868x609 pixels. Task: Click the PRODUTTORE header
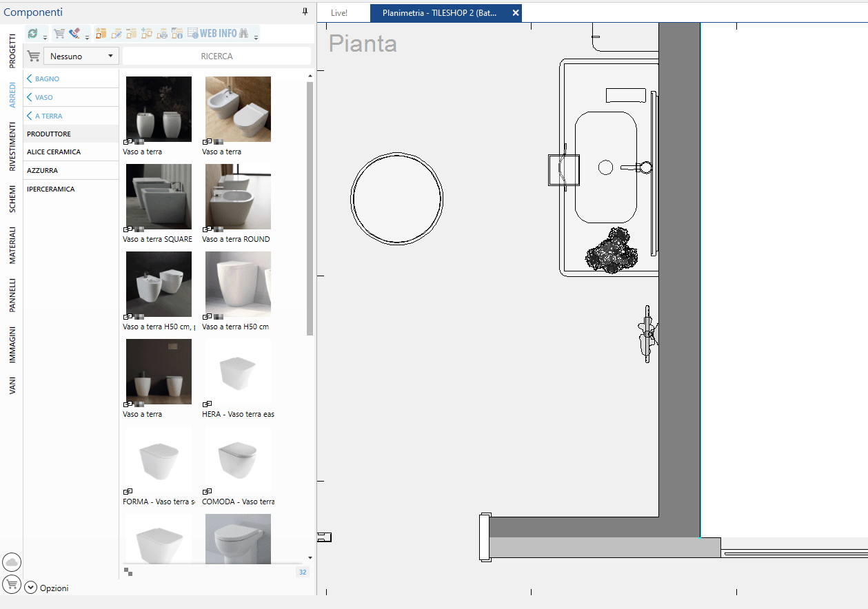[71, 134]
